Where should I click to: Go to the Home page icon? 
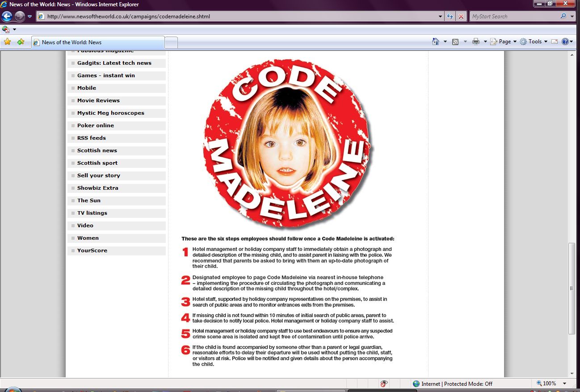pos(436,42)
